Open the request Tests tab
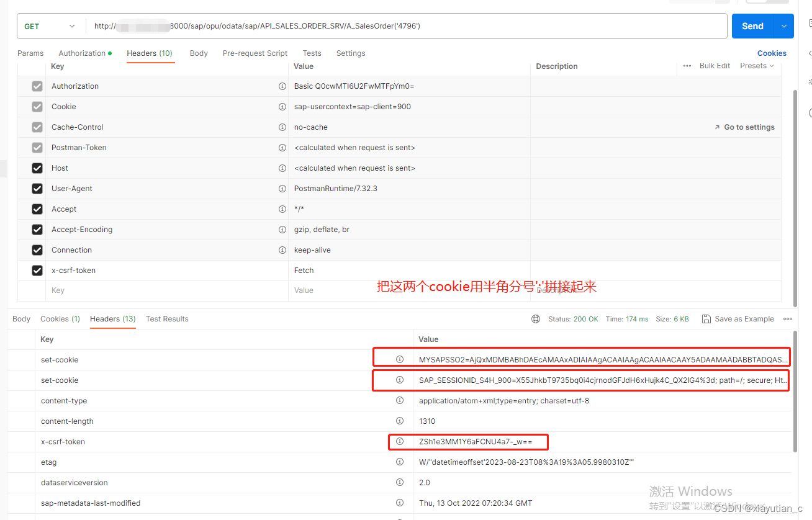812x520 pixels. 312,53
